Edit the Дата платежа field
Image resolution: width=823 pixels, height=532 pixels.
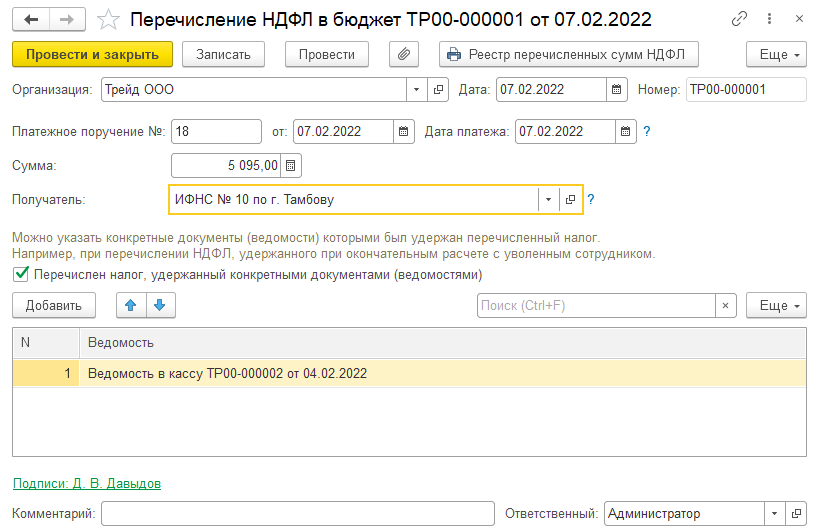(x=565, y=132)
